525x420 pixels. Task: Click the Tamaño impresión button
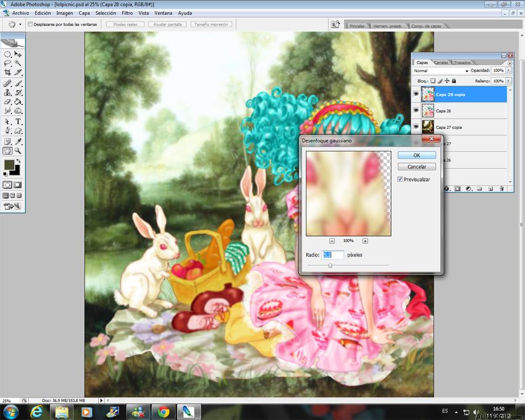(x=211, y=25)
